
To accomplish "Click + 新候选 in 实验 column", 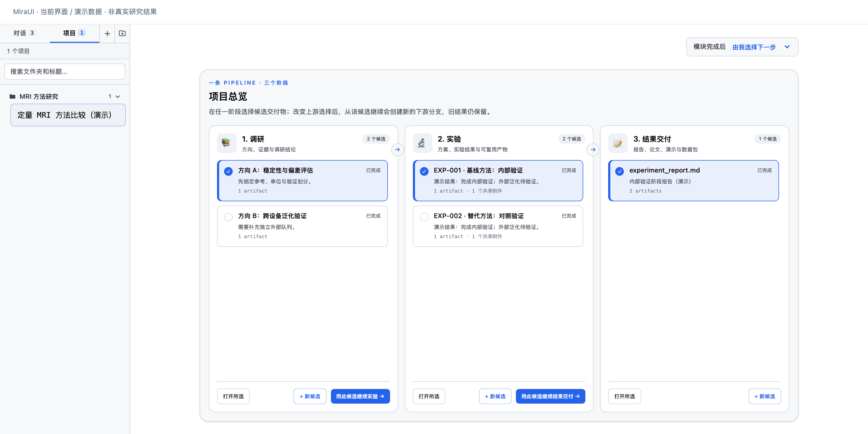I will click(x=495, y=396).
